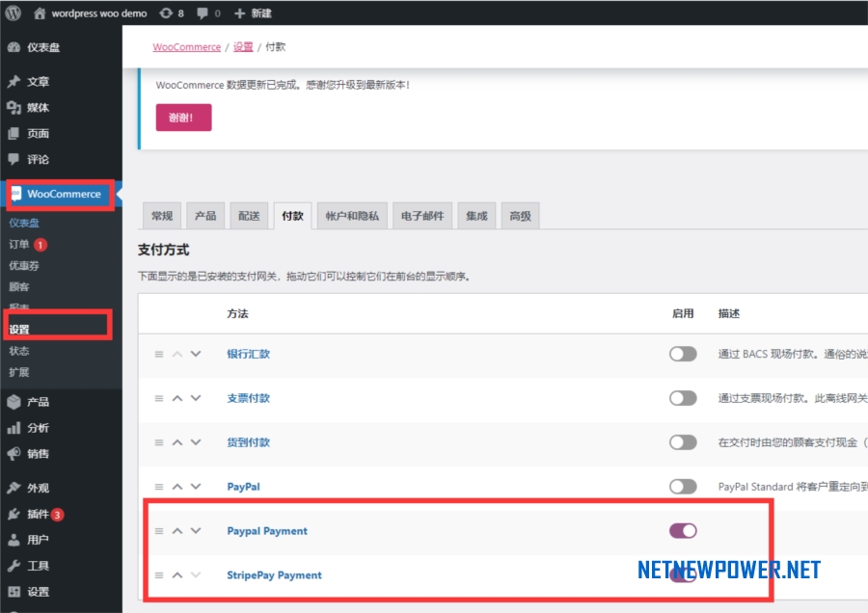The width and height of the screenshot is (868, 613).
Task: Open 订单 with the badge 1
Action: 28,245
